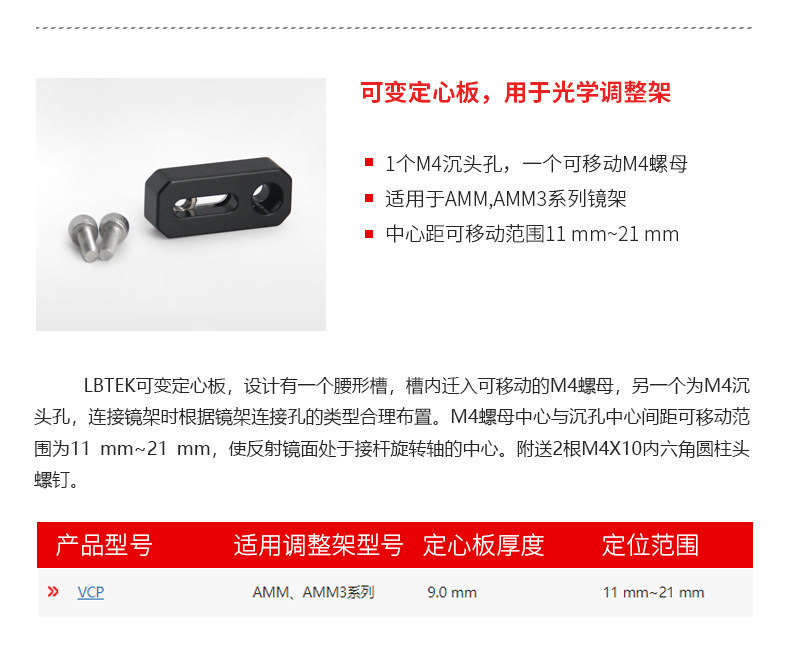The height and width of the screenshot is (666, 790).
Task: Click the red double-arrow icon beside VCP
Action: (x=53, y=592)
